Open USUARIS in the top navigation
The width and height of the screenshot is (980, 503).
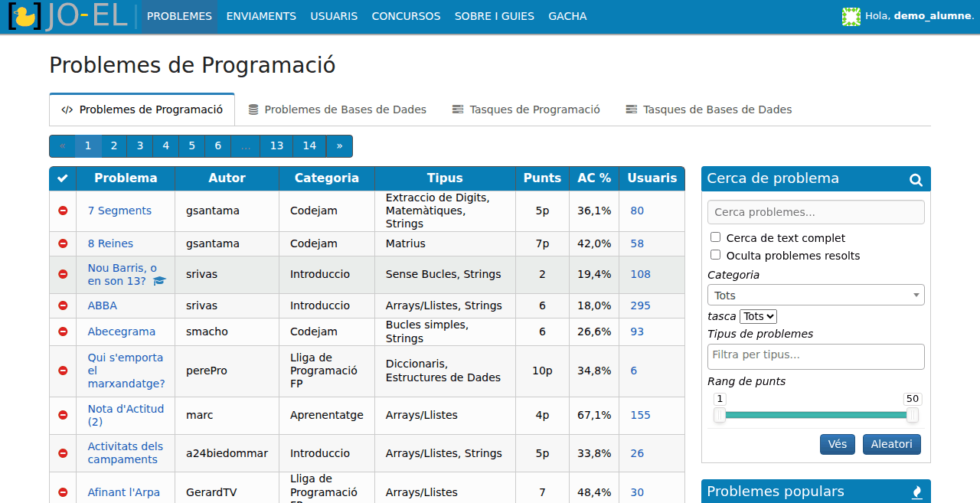coord(334,16)
